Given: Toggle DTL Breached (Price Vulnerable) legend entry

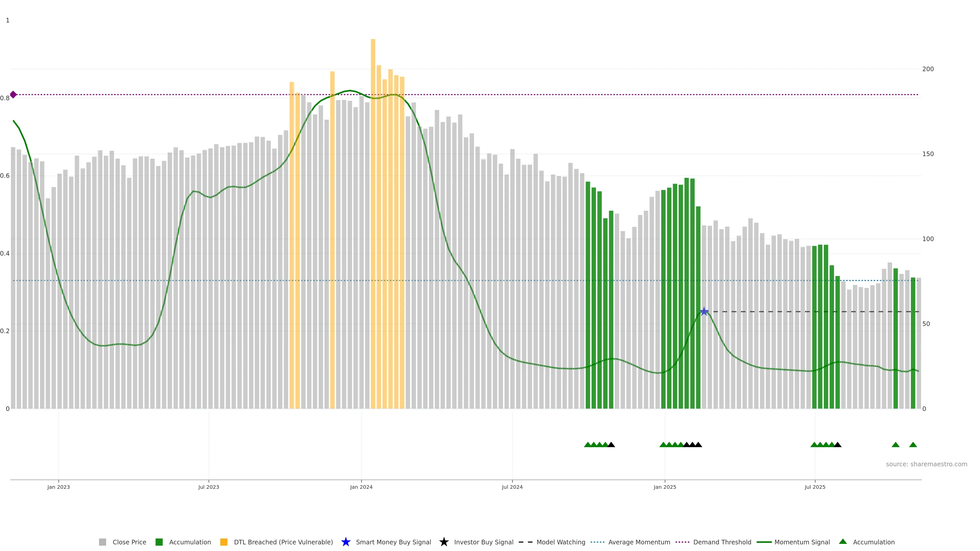Looking at the screenshot, I should coord(283,542).
